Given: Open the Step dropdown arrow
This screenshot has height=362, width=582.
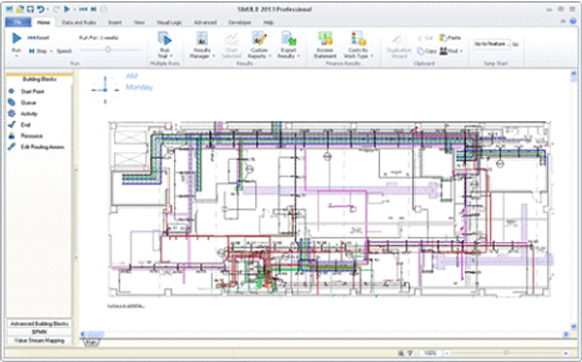Looking at the screenshot, I should (x=51, y=51).
